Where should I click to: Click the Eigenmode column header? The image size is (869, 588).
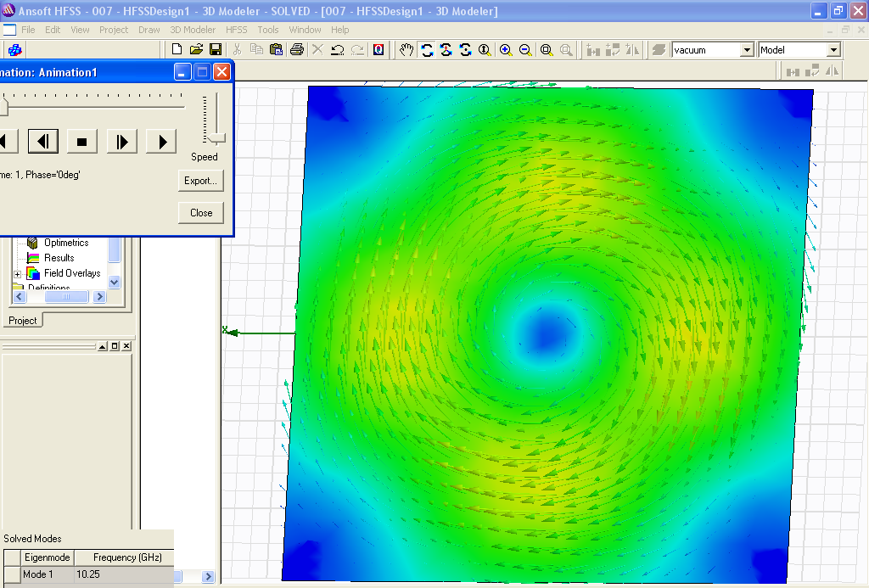(48, 557)
